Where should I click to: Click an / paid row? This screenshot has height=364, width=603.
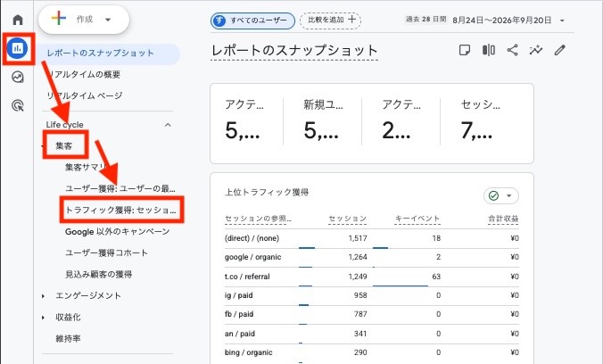click(x=371, y=334)
